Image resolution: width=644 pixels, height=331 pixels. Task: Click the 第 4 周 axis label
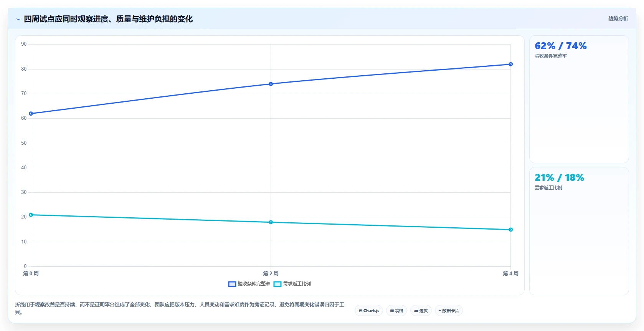tap(510, 273)
